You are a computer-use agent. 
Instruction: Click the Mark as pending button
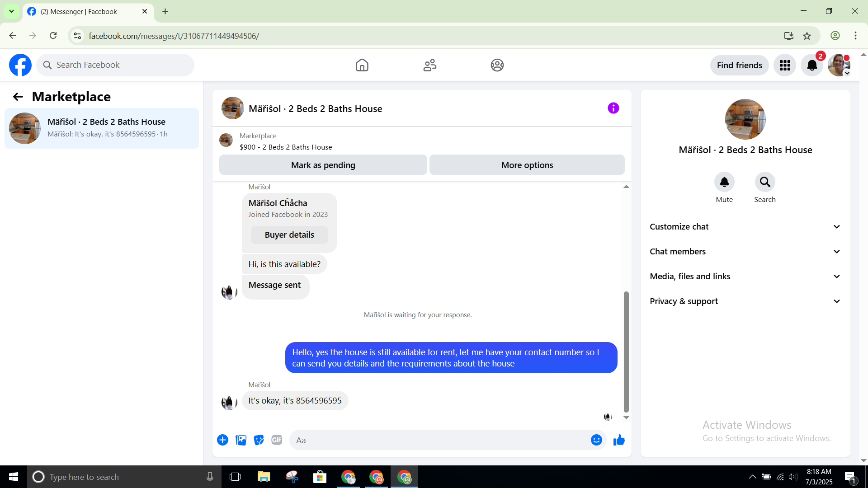[323, 165]
